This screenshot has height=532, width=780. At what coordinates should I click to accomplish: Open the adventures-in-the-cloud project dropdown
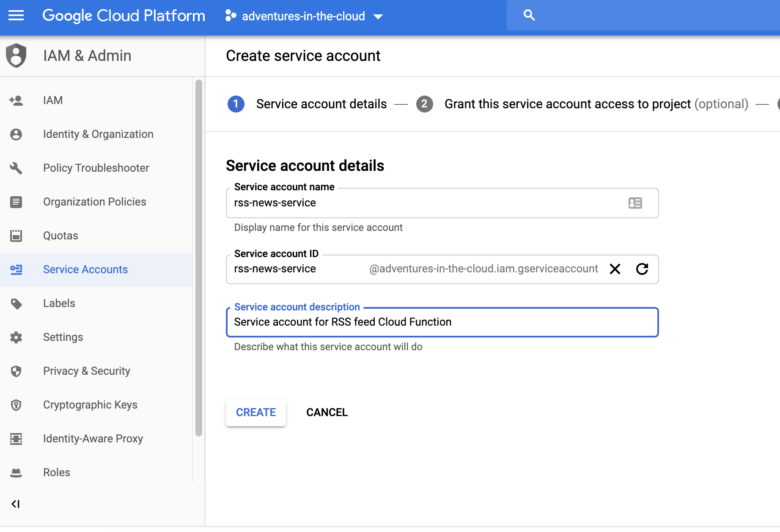pyautogui.click(x=305, y=16)
